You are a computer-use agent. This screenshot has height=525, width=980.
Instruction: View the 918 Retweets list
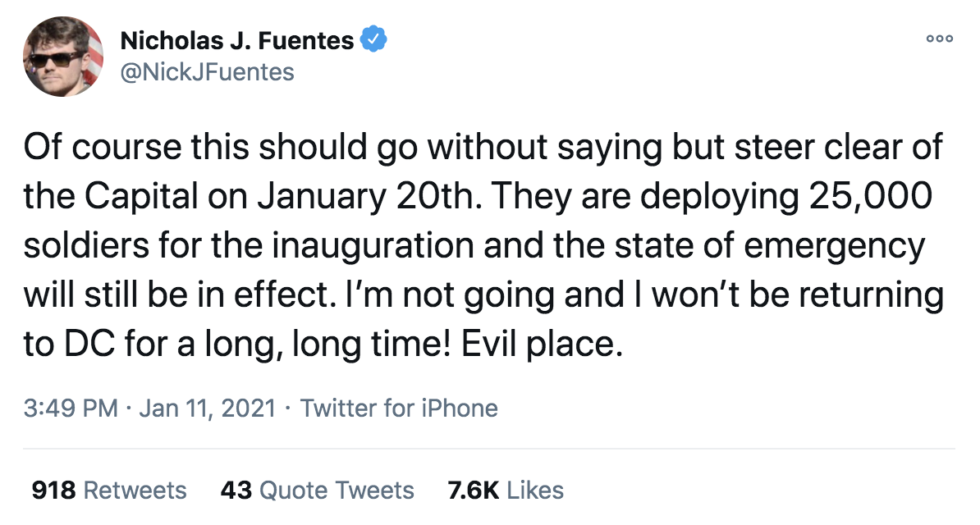108,491
